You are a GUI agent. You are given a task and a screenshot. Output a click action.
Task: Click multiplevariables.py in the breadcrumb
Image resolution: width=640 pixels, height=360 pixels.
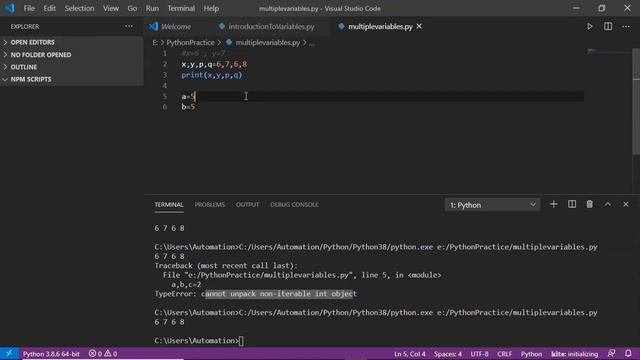click(x=267, y=42)
